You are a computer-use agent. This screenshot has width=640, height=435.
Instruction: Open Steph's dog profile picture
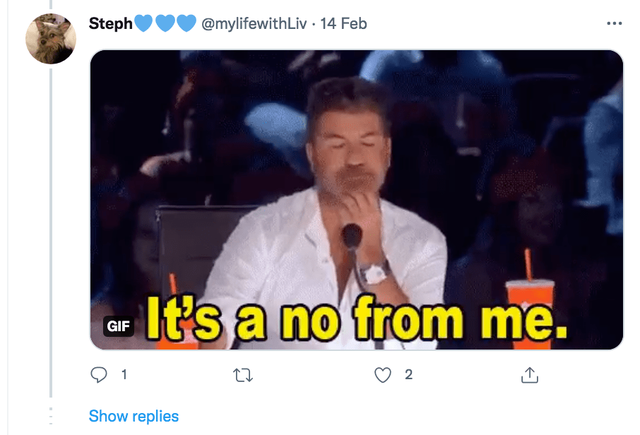click(51, 38)
